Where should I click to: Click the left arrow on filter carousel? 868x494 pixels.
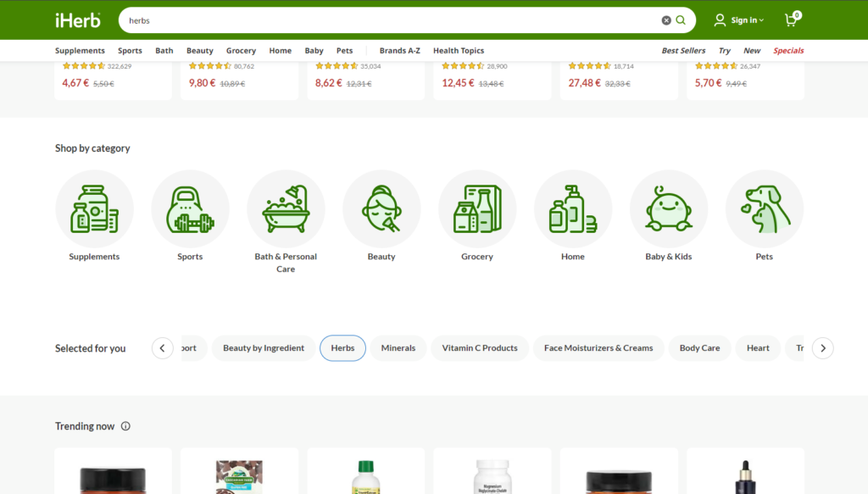tap(162, 347)
